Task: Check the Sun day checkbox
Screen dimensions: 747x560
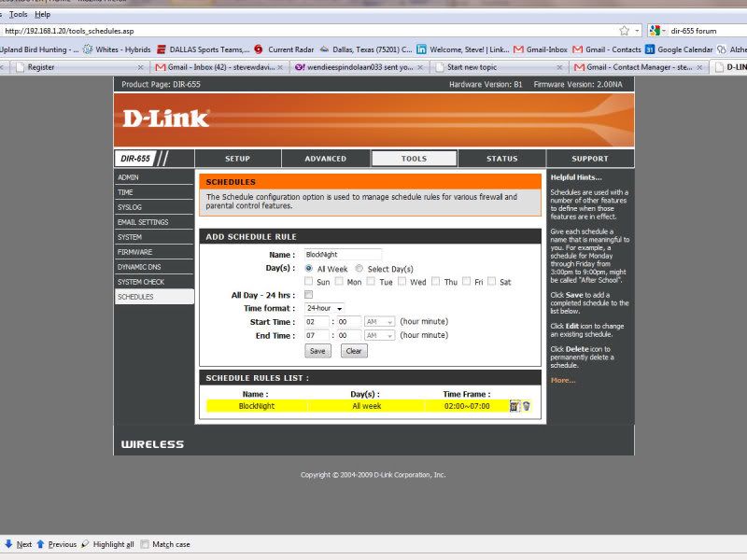Action: (x=309, y=282)
